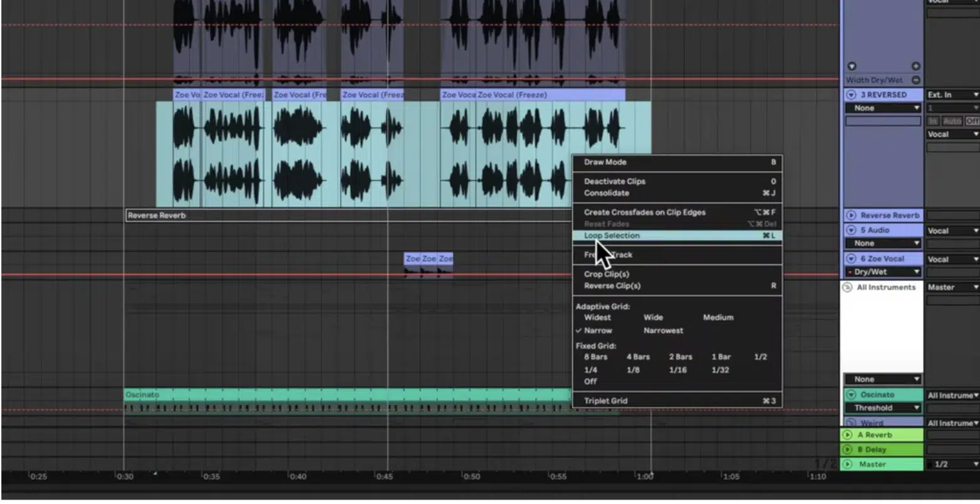The height and width of the screenshot is (504, 980).
Task: Fold the 5 Audio track
Action: click(851, 230)
